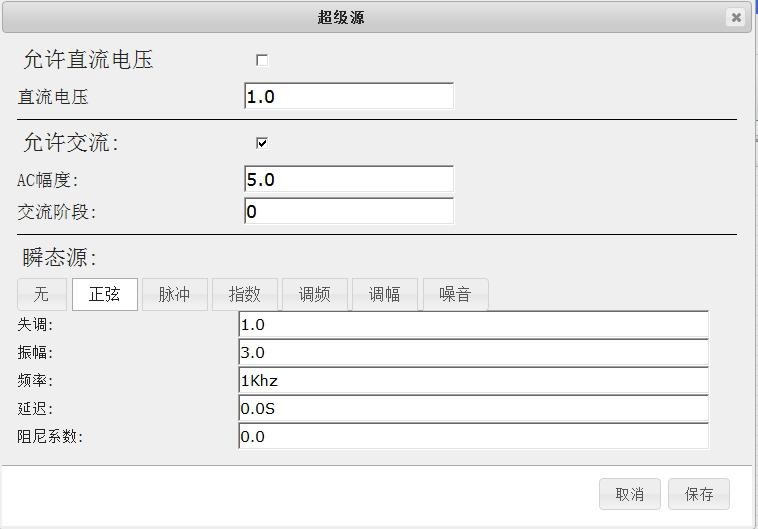The height and width of the screenshot is (529, 758).
Task: Click the 振幅 input field
Action: 474,353
